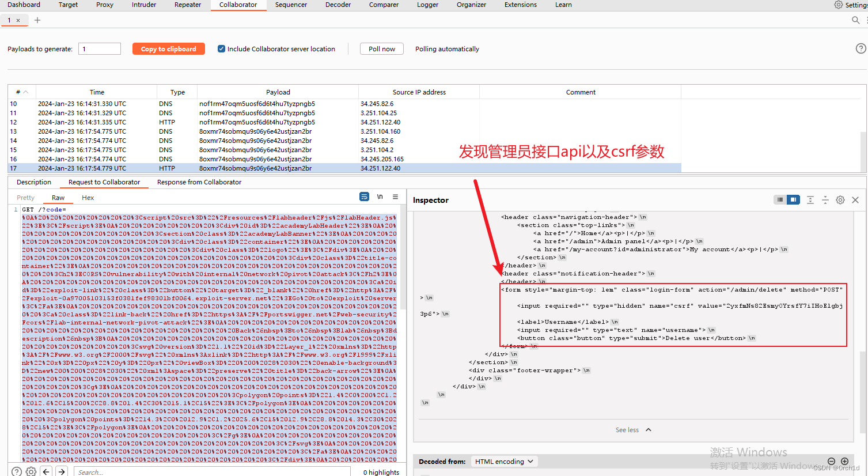Open the Proxy tab
Screen dimensions: 868x476
pyautogui.click(x=105, y=5)
